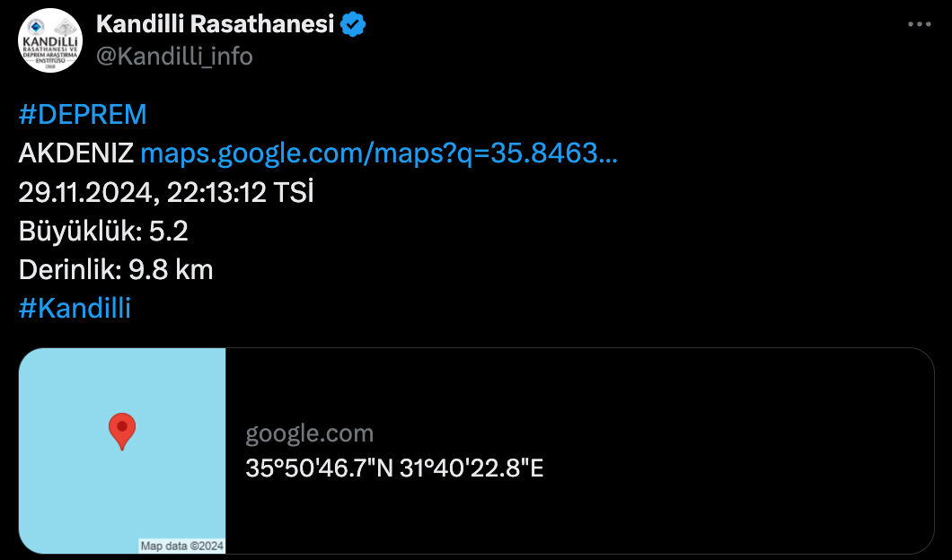The image size is (952, 560).
Task: Open the @Kandilli_info handle link
Action: point(174,56)
